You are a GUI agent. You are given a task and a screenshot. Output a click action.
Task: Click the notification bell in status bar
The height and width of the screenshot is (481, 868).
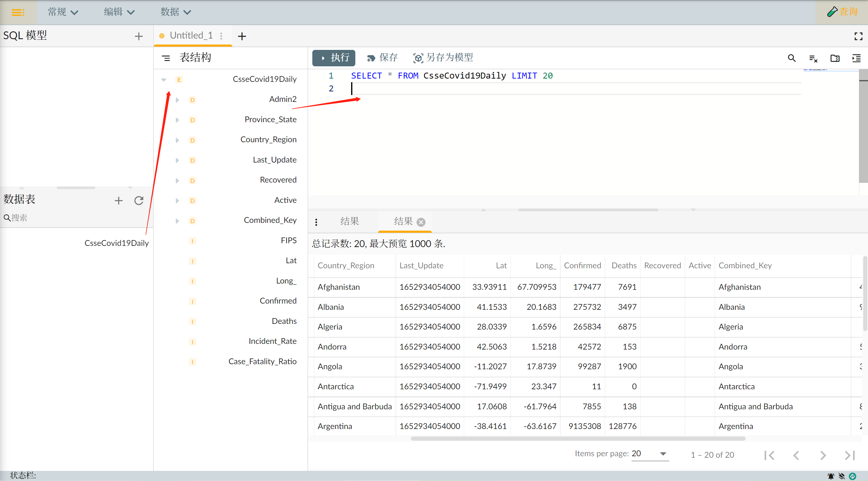(831, 476)
